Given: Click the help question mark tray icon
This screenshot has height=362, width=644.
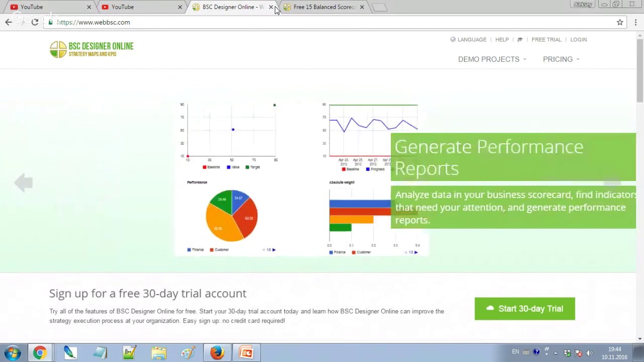Looking at the screenshot, I should pyautogui.click(x=536, y=352).
